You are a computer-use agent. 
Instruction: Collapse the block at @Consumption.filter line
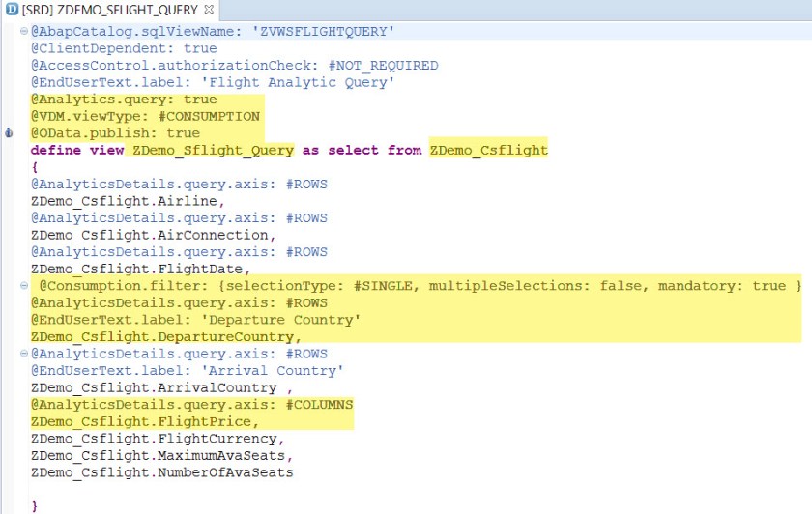pos(24,286)
